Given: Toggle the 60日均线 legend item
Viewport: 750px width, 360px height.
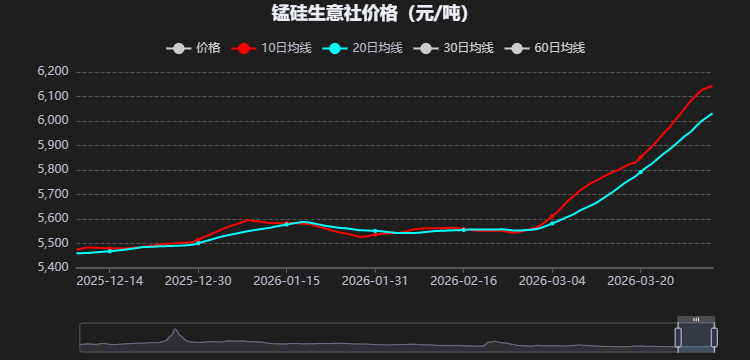Looking at the screenshot, I should click(545, 48).
